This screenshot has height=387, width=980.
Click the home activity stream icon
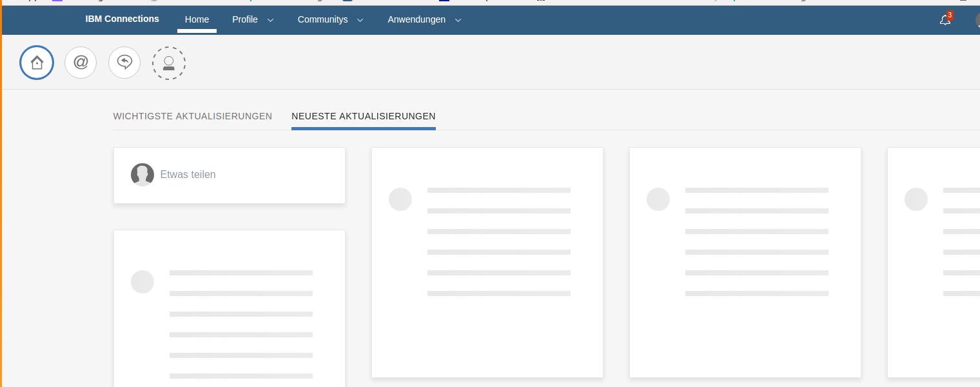[x=37, y=63]
